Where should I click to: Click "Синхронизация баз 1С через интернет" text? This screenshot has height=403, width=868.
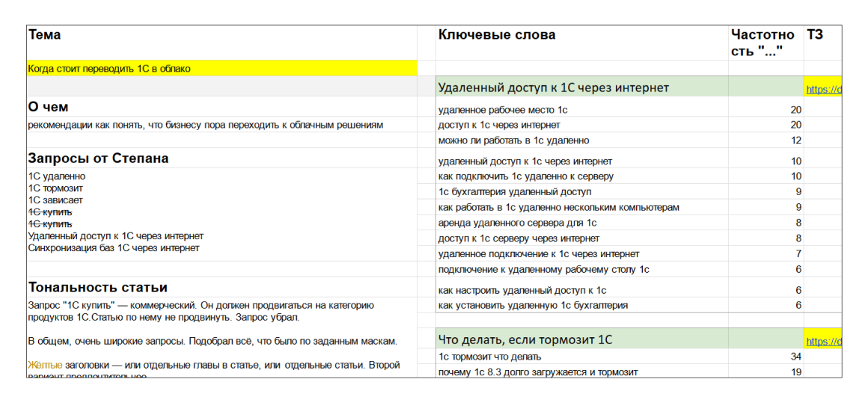pos(114,248)
